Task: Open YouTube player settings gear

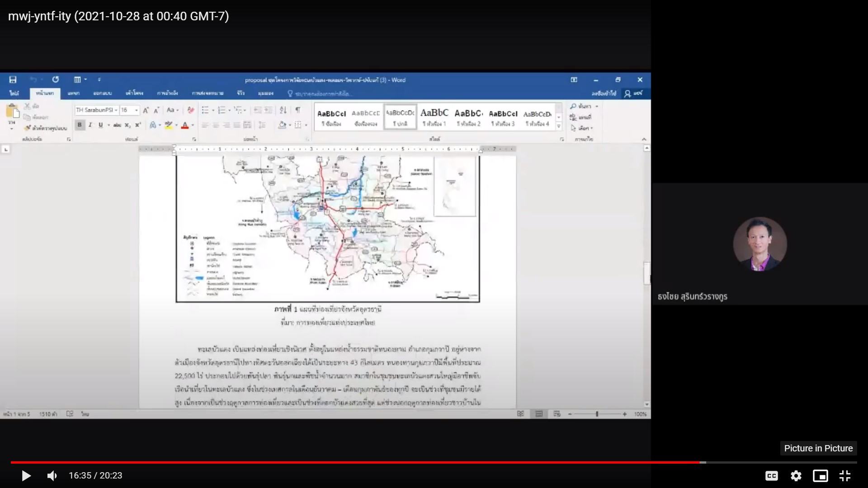Action: pyautogui.click(x=796, y=475)
